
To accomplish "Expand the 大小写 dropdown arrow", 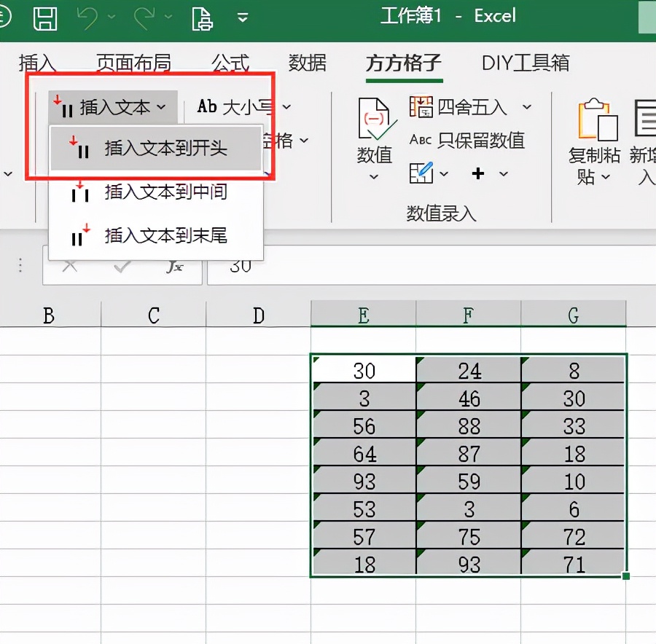I will coord(287,106).
